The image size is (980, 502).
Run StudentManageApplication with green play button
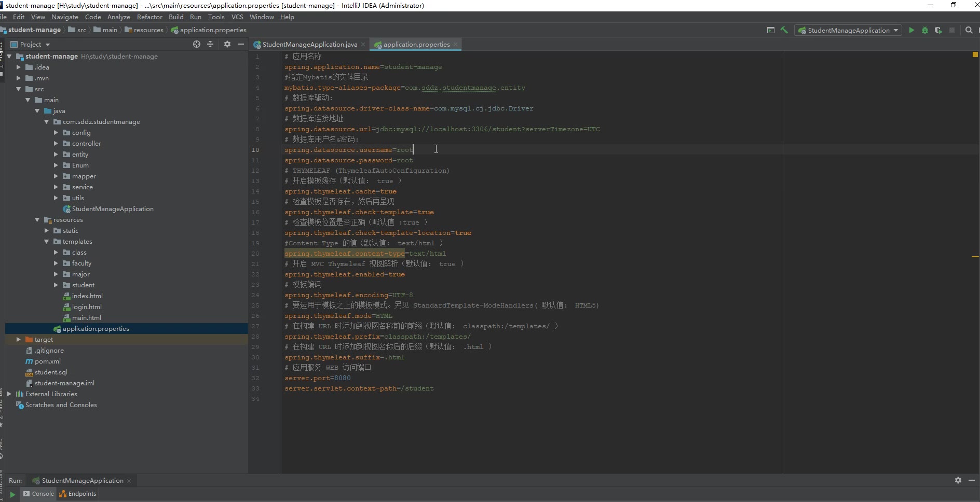coord(911,31)
